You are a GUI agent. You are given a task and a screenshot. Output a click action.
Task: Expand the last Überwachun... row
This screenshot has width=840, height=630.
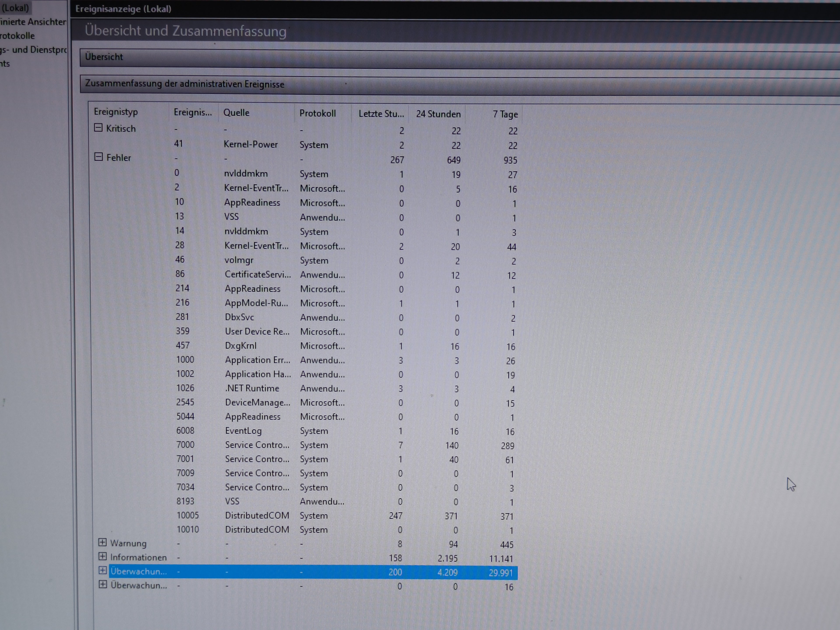tap(103, 584)
